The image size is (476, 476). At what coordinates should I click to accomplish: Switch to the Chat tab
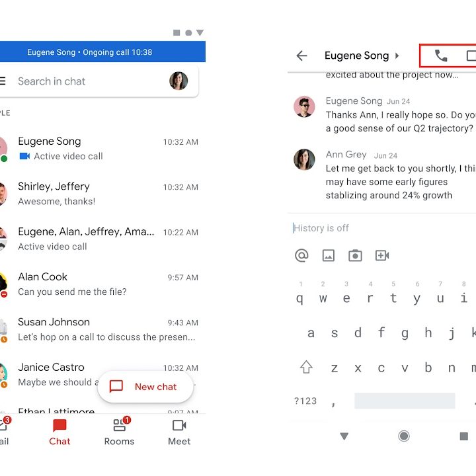click(59, 432)
